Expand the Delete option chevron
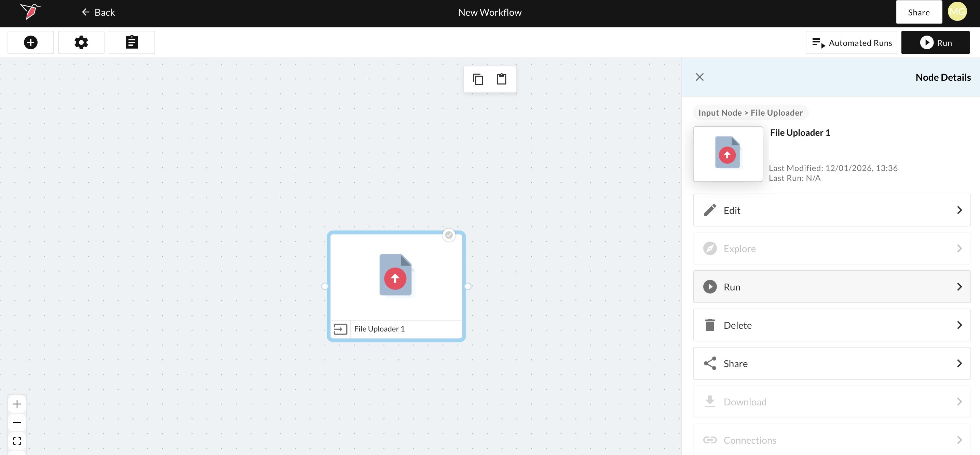Screen dimensions: 980x455 (959, 325)
